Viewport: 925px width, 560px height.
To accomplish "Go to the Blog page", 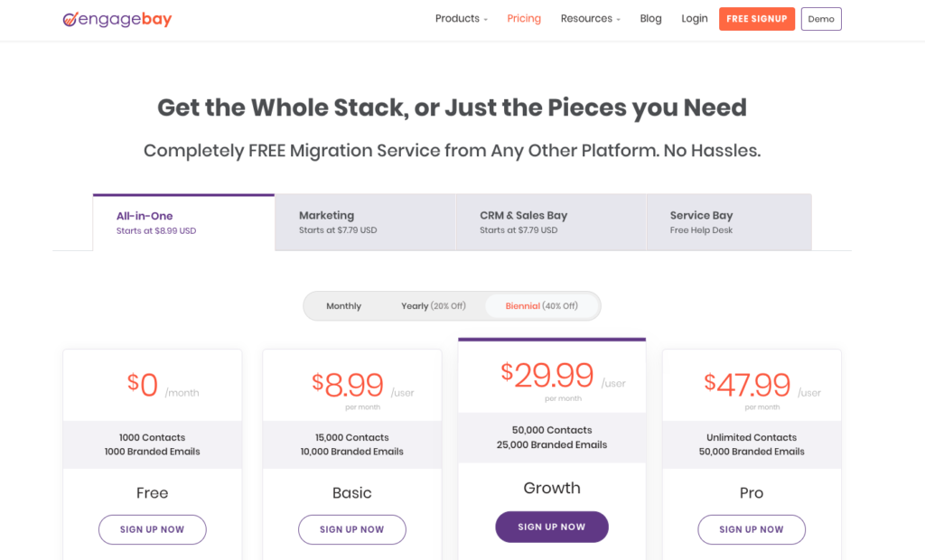I will coord(650,19).
